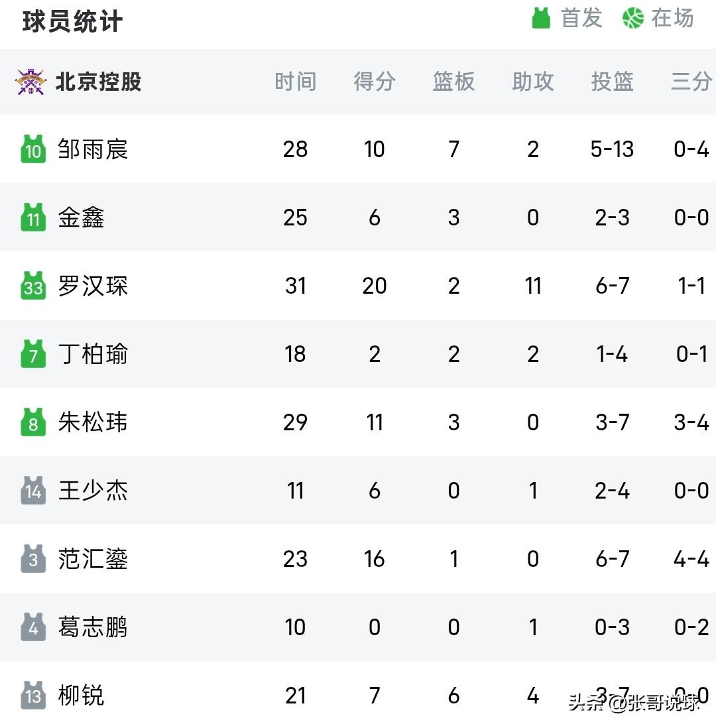This screenshot has height=728, width=716.
Task: Click gray jersey 3 icon for 范汇鋆
Action: pos(33,558)
